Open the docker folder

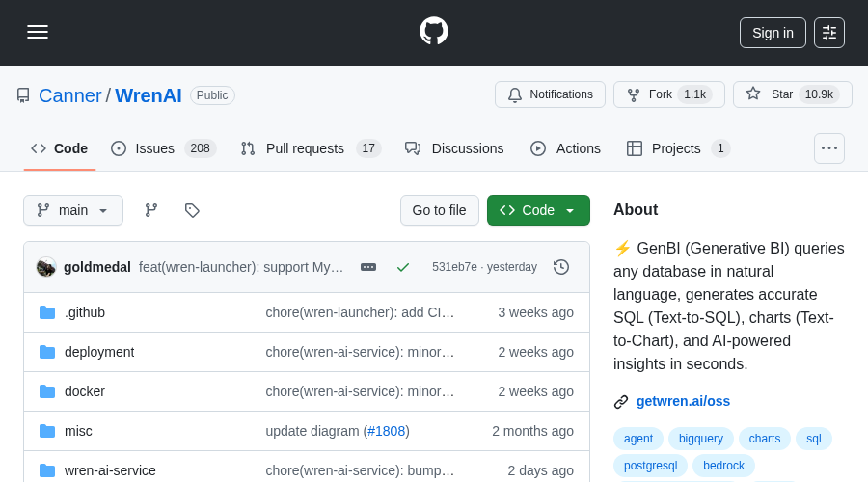85,391
